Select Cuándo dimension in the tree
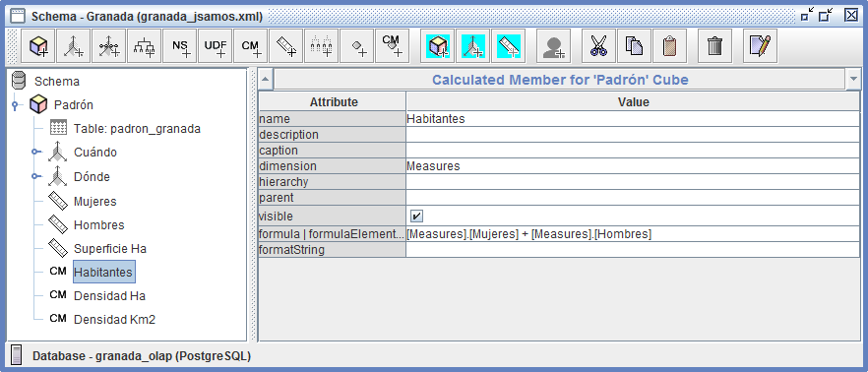 [95, 153]
